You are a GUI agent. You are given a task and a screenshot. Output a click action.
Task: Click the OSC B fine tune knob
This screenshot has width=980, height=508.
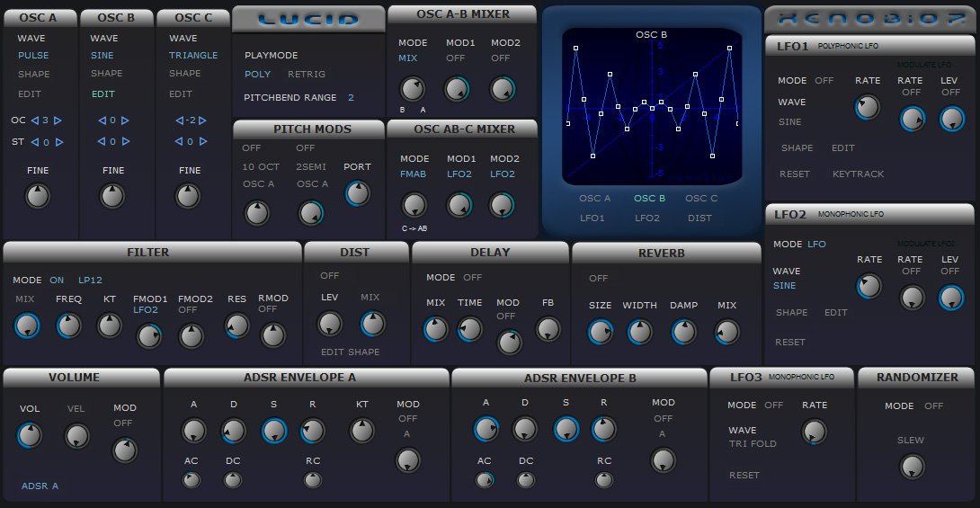click(112, 196)
